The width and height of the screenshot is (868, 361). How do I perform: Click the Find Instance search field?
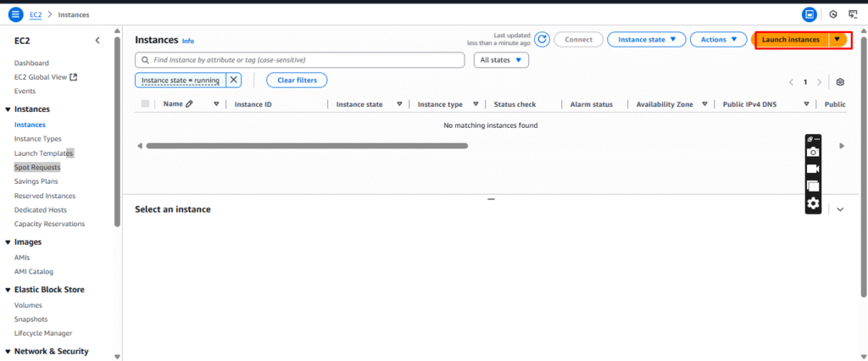click(x=299, y=60)
